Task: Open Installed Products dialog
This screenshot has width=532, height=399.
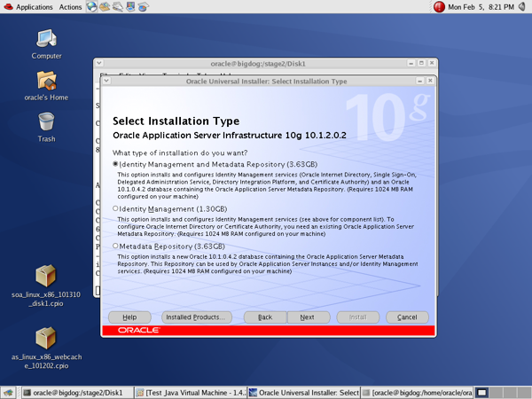Action: (197, 317)
